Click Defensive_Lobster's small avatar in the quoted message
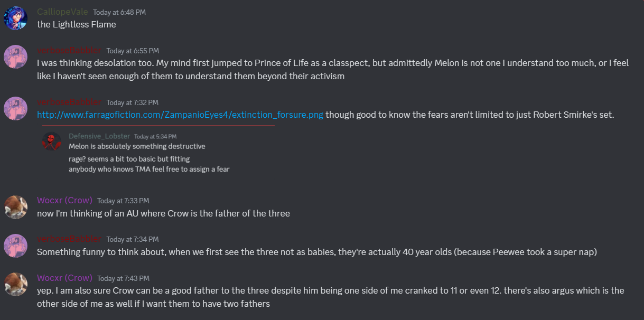This screenshot has width=644, height=320. tap(52, 141)
